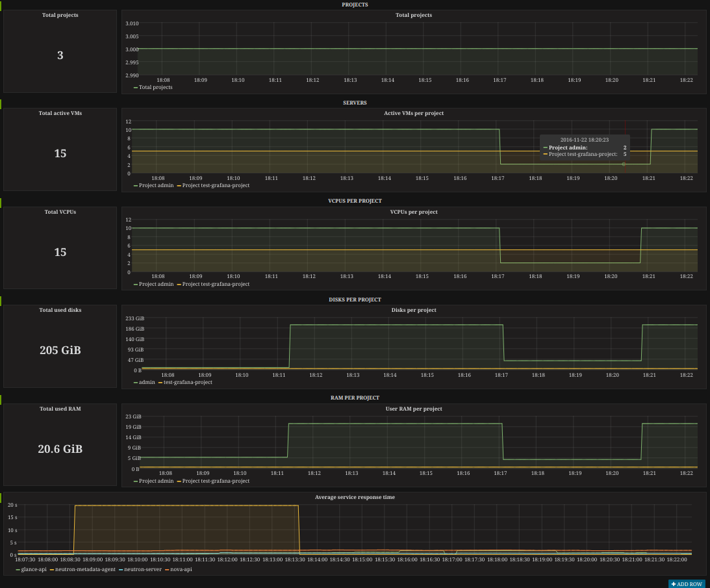Open the SERVERS row title menu

[x=355, y=103]
